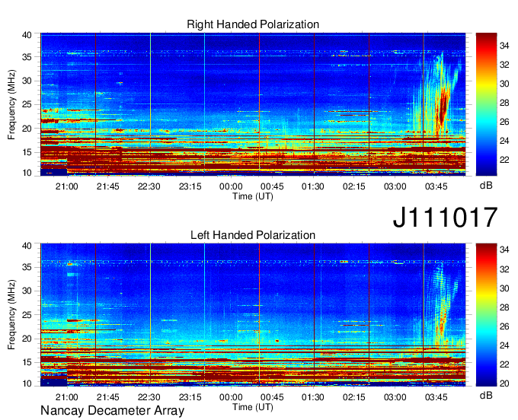The height and width of the screenshot is (420, 518).
Task: Click the 02:15 tick label under the upper plot
Action: click(x=353, y=186)
